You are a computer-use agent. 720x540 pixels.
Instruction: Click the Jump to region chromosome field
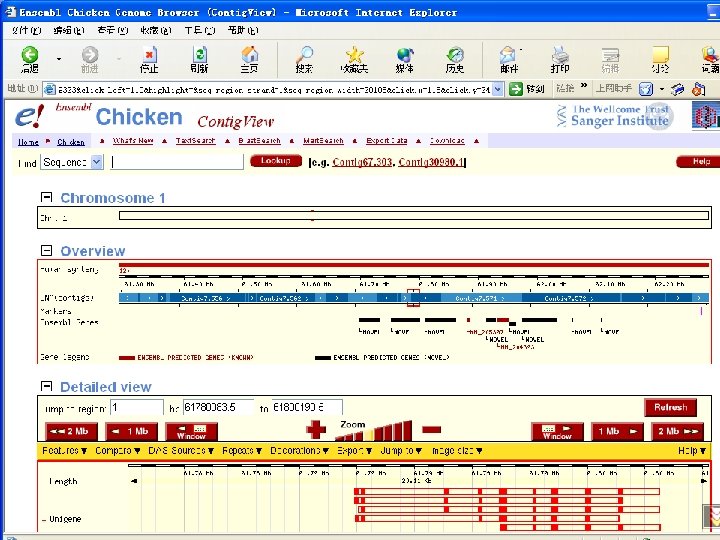pyautogui.click(x=137, y=408)
